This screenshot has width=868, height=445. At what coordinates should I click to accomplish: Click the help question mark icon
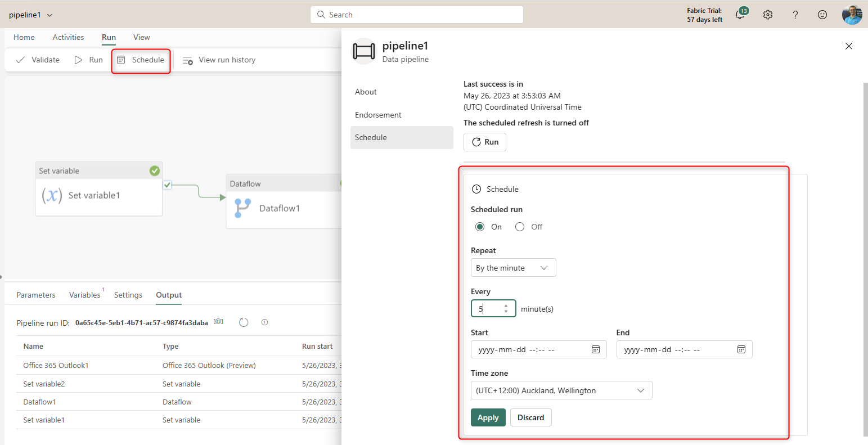[795, 15]
